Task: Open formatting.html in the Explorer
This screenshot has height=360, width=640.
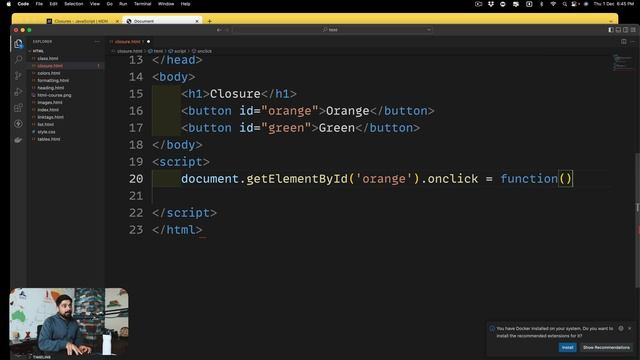Action: tap(53, 80)
